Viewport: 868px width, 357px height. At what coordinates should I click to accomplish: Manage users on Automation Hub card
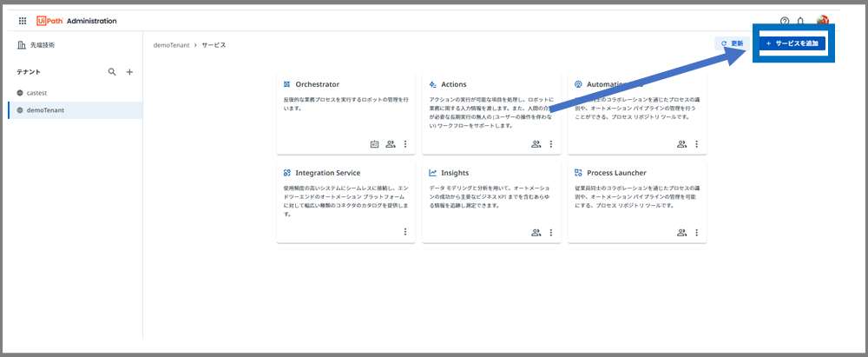pyautogui.click(x=681, y=144)
